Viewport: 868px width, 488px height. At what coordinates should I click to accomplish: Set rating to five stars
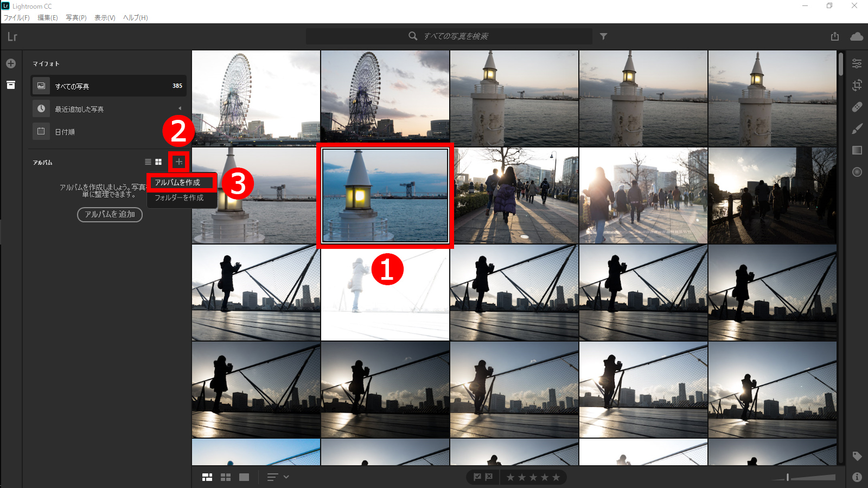(x=556, y=477)
